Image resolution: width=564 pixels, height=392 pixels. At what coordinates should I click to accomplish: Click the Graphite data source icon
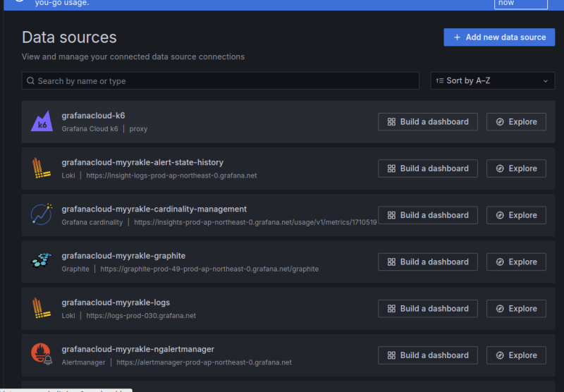coord(42,262)
